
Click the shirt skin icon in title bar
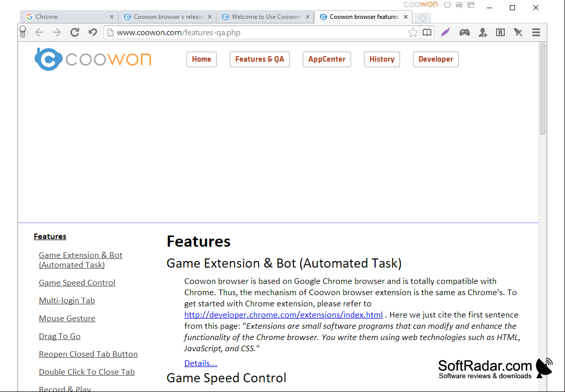(447, 5)
